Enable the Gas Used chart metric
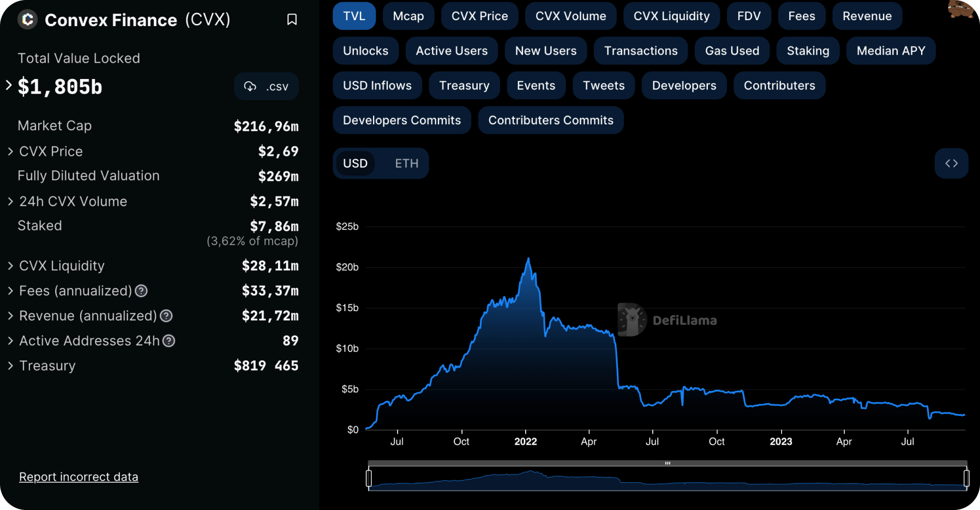The image size is (980, 510). click(732, 51)
